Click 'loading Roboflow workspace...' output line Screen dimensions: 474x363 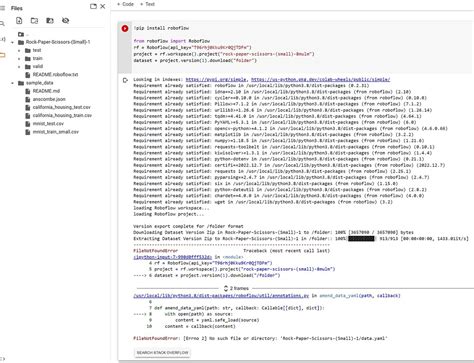pos(171,208)
